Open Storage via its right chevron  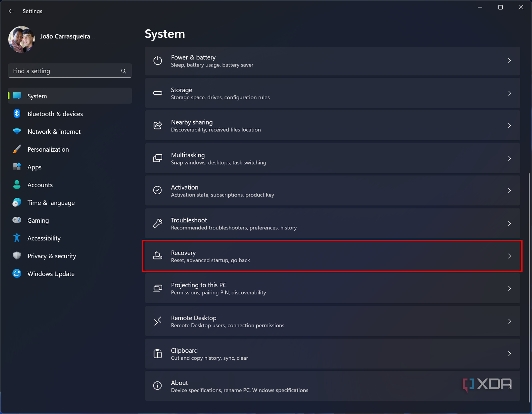[509, 93]
